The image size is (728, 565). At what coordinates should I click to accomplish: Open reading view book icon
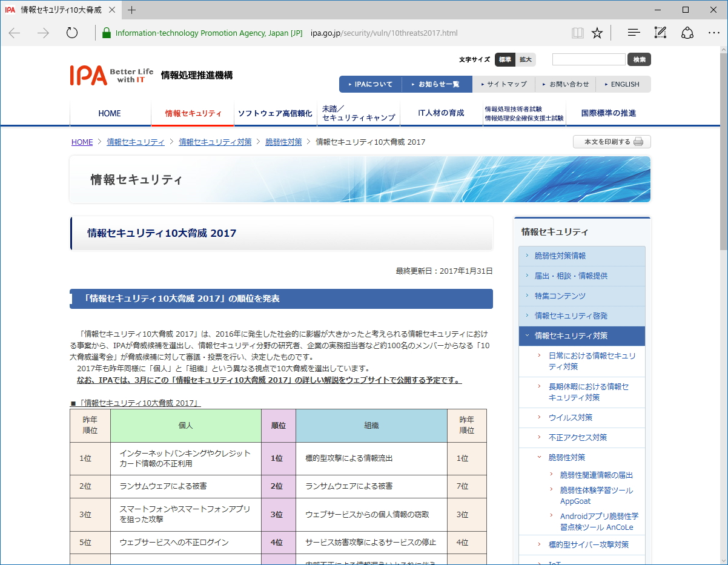click(x=578, y=33)
